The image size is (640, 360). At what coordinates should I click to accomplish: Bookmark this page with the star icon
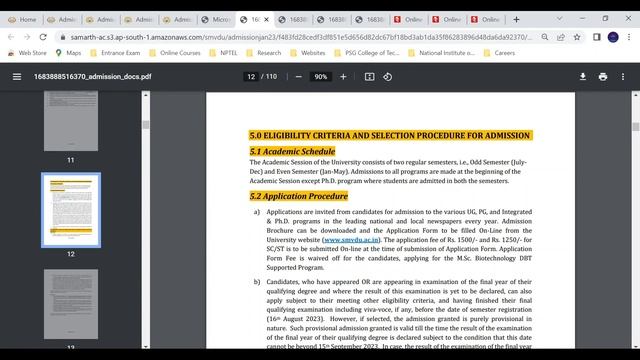(x=577, y=37)
